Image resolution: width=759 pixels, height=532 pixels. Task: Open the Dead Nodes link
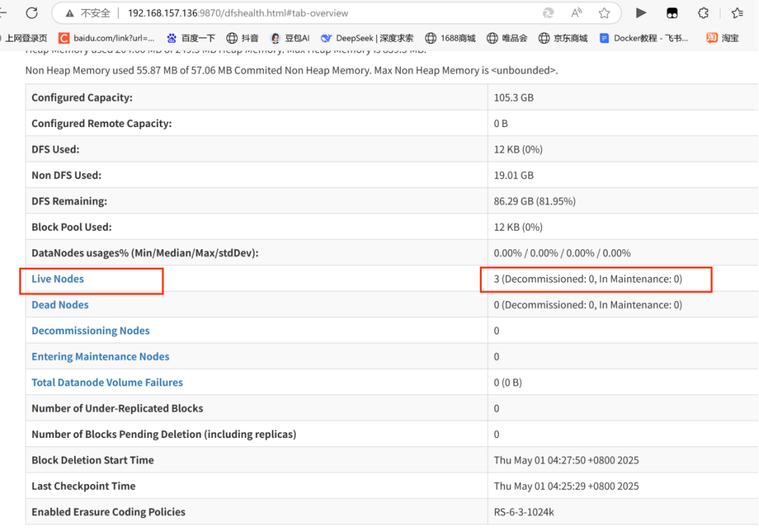(x=60, y=305)
